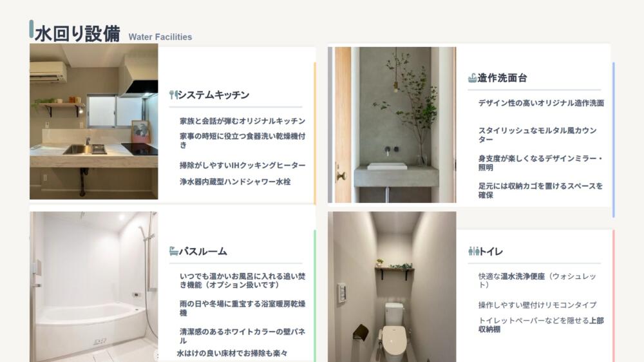Screen dimensions: 644x362
Task: Open the system kitchen photo
Action: (93, 122)
